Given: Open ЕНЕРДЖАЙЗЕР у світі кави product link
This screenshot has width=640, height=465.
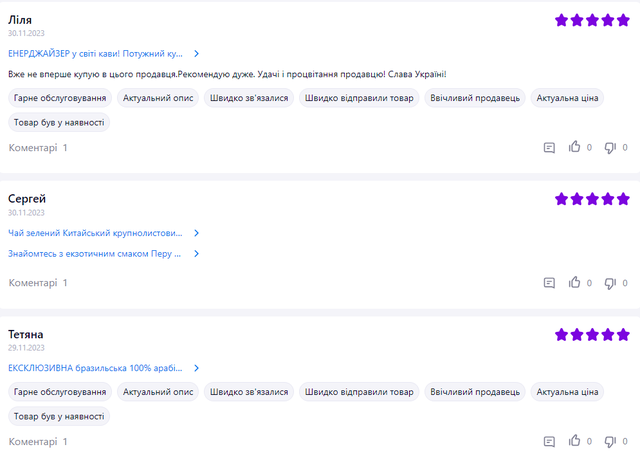Looking at the screenshot, I should [95, 54].
